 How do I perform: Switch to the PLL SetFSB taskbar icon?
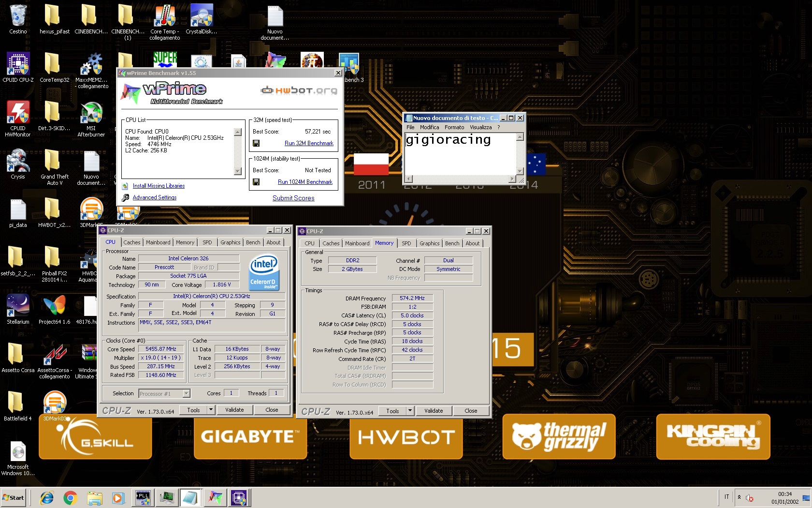coord(143,497)
